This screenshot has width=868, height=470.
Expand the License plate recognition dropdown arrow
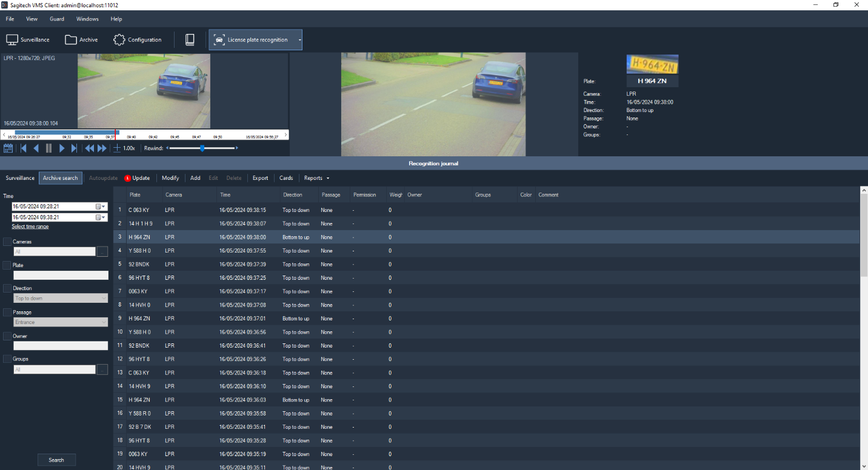[299, 40]
